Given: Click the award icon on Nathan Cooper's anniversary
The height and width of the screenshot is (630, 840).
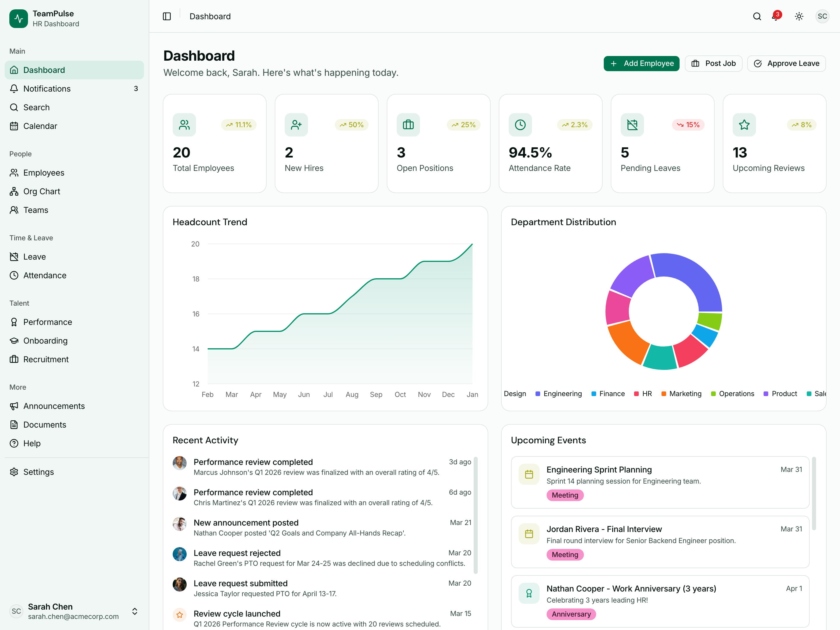Looking at the screenshot, I should [x=529, y=593].
